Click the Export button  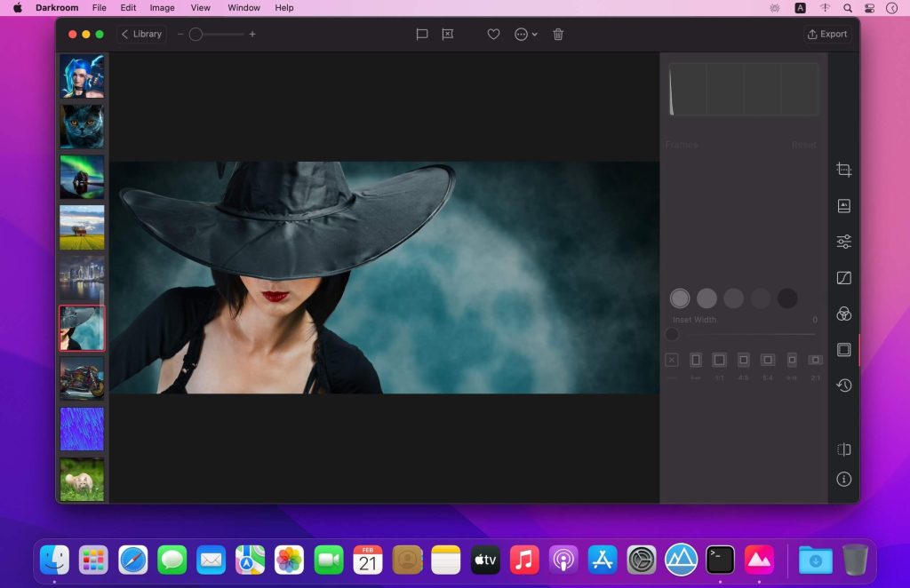[826, 34]
